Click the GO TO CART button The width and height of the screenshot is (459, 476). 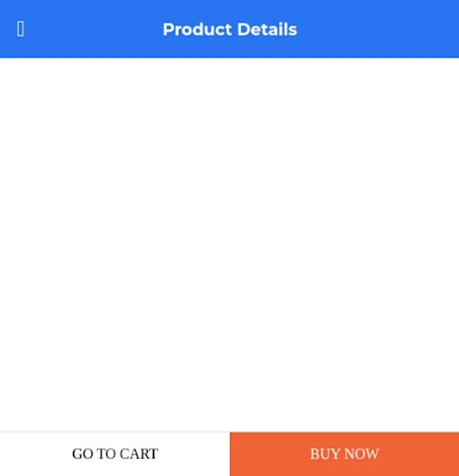pos(115,454)
